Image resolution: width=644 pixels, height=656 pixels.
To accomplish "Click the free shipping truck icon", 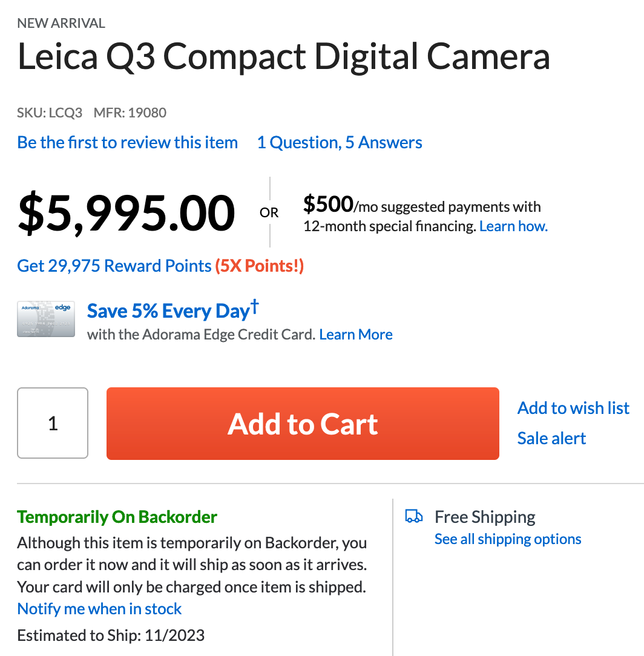I will tap(414, 517).
